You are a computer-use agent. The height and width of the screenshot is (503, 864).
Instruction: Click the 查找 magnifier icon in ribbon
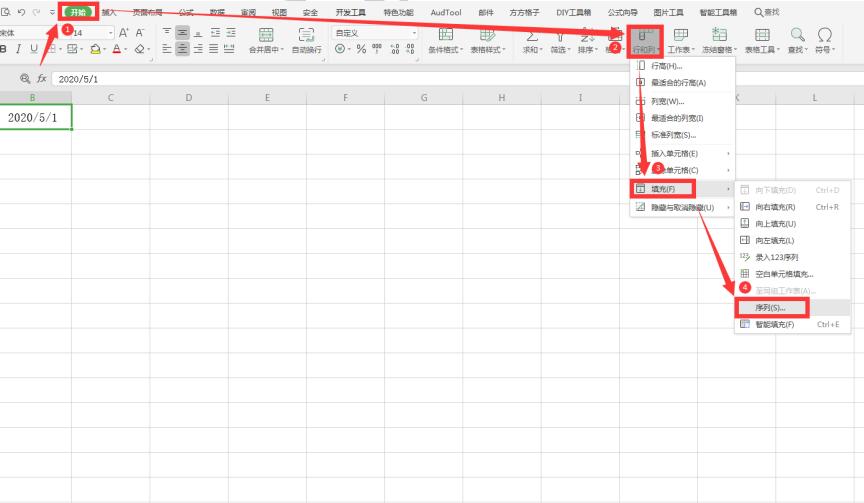tap(797, 35)
